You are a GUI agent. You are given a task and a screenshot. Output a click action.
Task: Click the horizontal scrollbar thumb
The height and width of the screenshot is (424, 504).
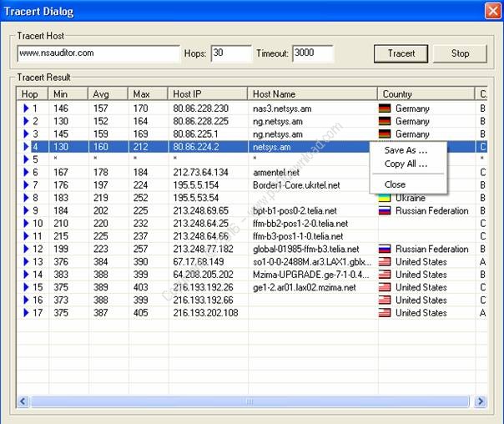click(249, 401)
